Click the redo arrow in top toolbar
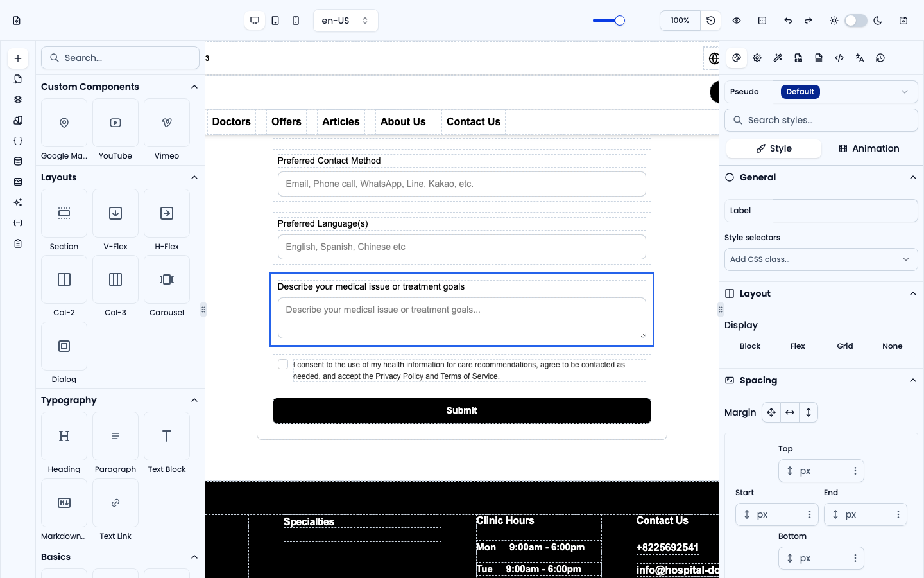Viewport: 924px width, 578px height. (809, 21)
